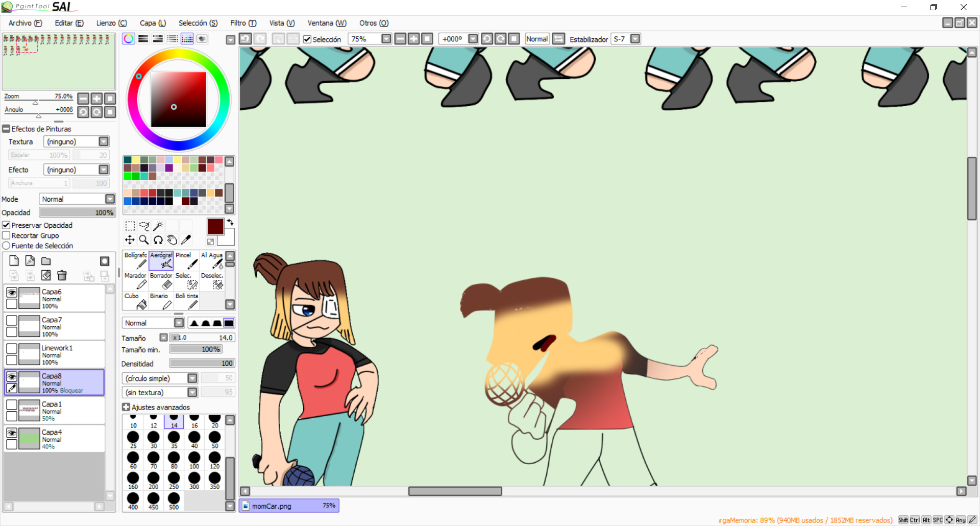This screenshot has height=526, width=980.
Task: Enable the Recortar Grupo checkbox
Action: 7,235
